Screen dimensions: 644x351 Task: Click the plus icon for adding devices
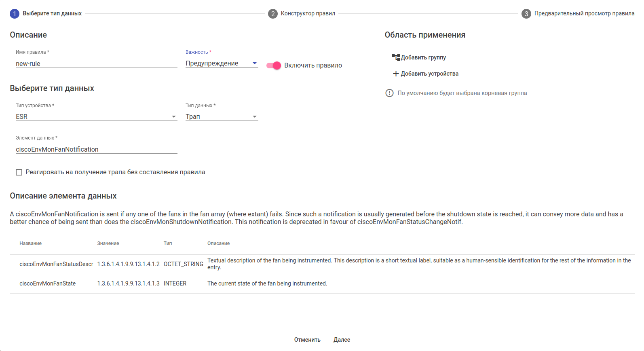(x=396, y=74)
